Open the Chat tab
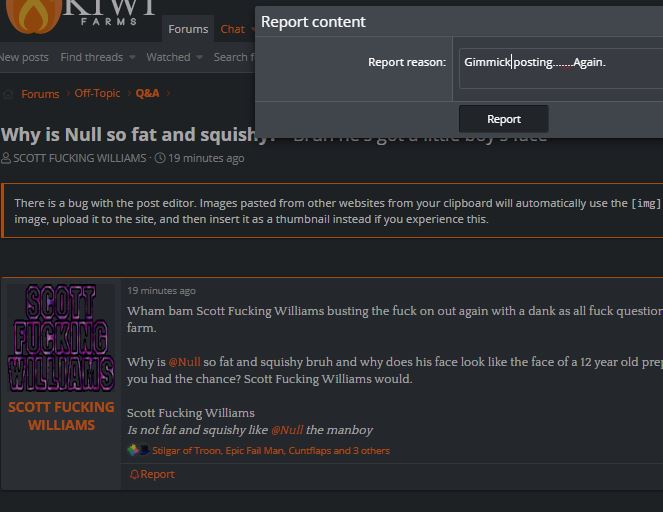The height and width of the screenshot is (512, 663). tap(232, 29)
